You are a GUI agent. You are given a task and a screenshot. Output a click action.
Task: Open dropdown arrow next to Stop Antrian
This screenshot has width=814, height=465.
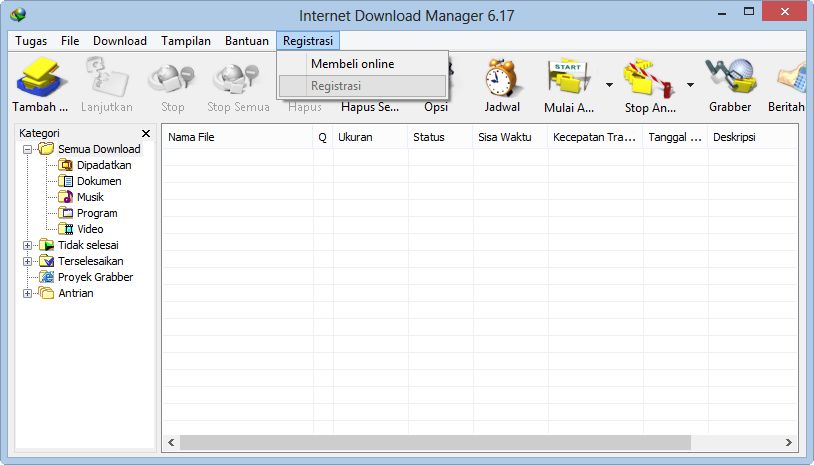690,85
